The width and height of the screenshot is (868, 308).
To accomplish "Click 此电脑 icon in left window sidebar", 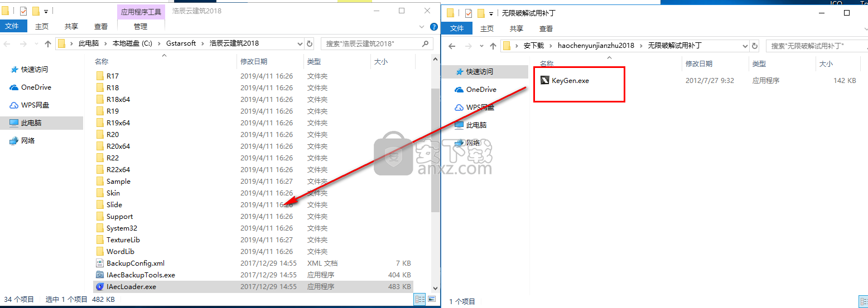I will [x=14, y=123].
